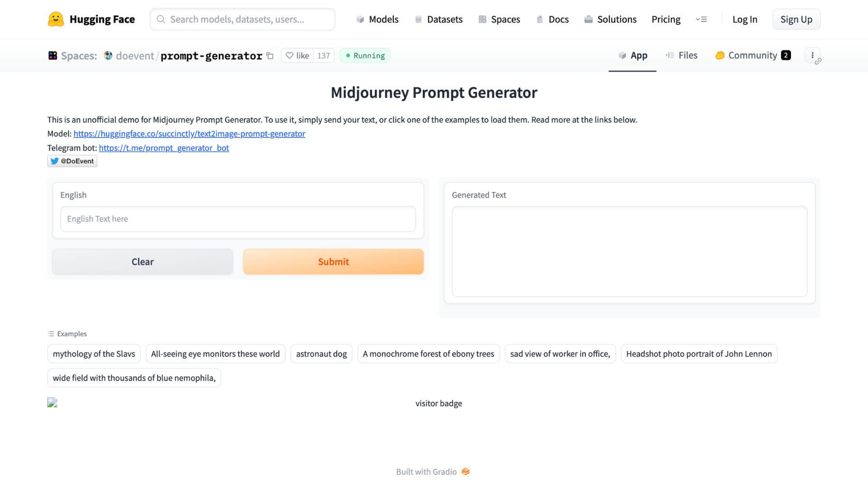Expand the additional navigation menu
The image size is (868, 488).
(x=701, y=19)
